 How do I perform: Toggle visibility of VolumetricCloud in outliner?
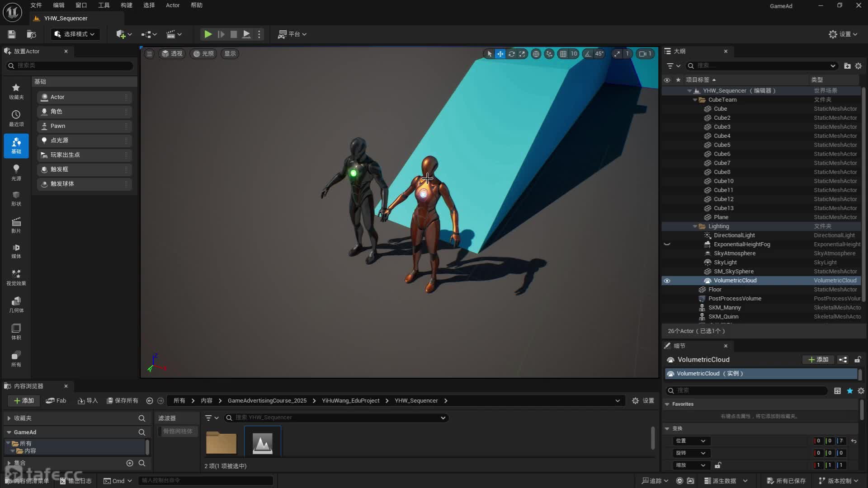click(667, 281)
